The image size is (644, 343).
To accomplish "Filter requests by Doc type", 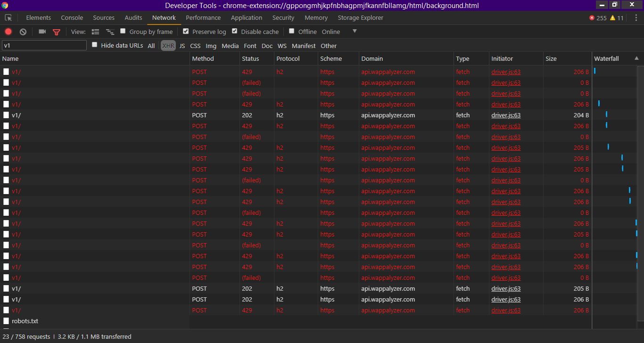I will point(267,46).
